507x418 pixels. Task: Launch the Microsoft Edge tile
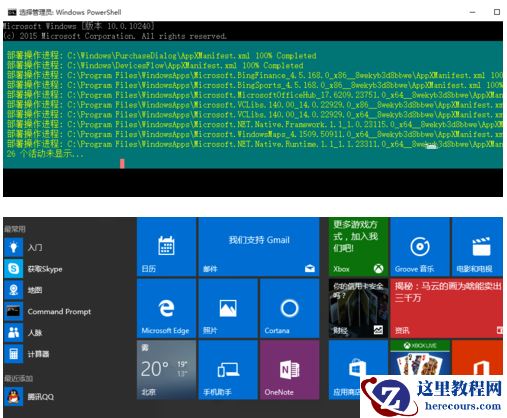coord(166,308)
